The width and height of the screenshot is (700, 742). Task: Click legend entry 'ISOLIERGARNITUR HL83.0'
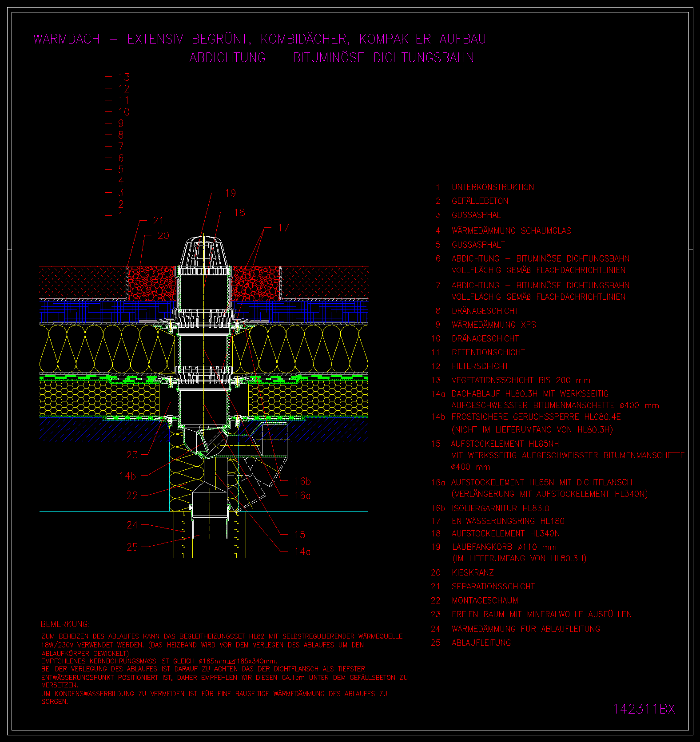[500, 508]
